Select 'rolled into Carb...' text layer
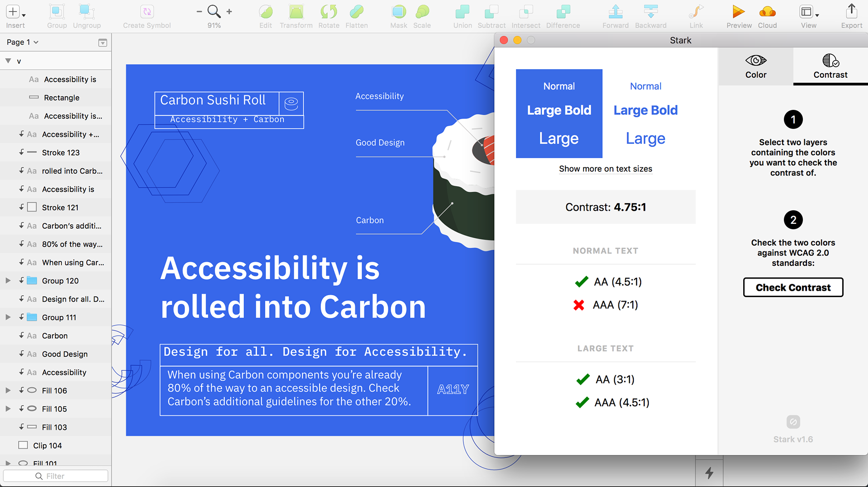The height and width of the screenshot is (487, 868). pos(56,170)
